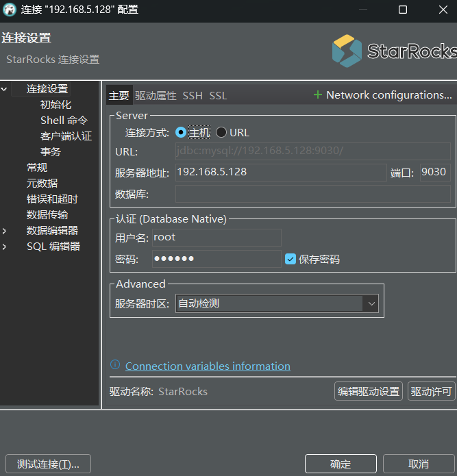The image size is (457, 476).
Task: Click 测试连接(T)... button
Action: click(x=48, y=464)
